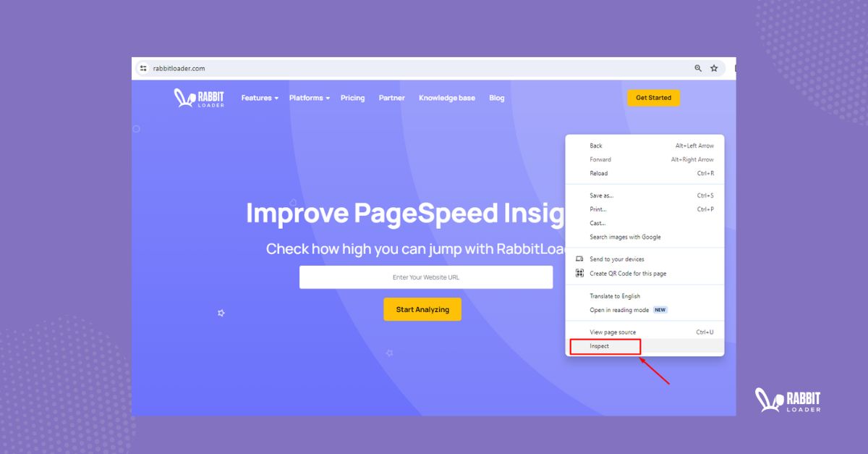
Task: Click the Create QR Code icon
Action: 578,273
